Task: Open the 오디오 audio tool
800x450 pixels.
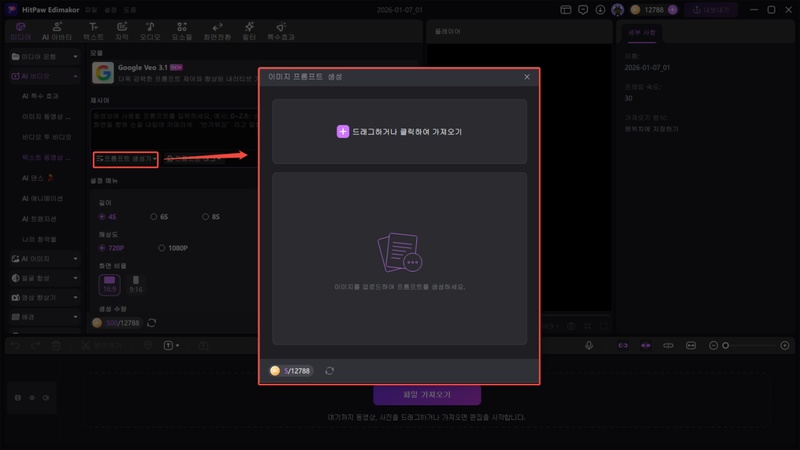Action: 150,31
